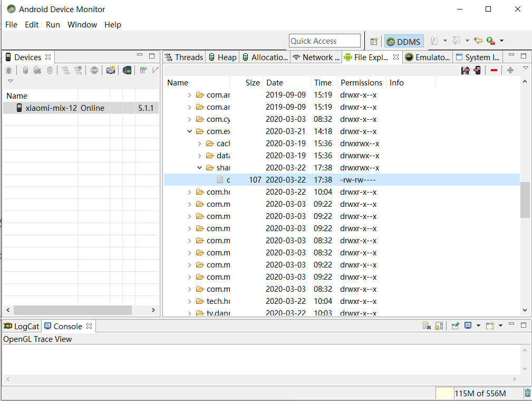This screenshot has height=401, width=532.
Task: Toggle console Scroll Lock icon
Action: [439, 326]
